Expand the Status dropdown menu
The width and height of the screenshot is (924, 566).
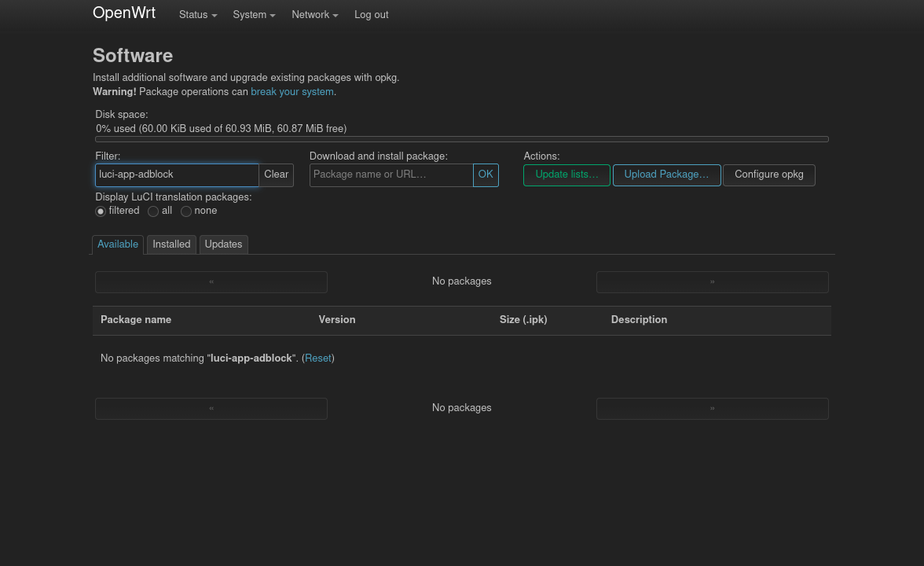click(x=198, y=15)
